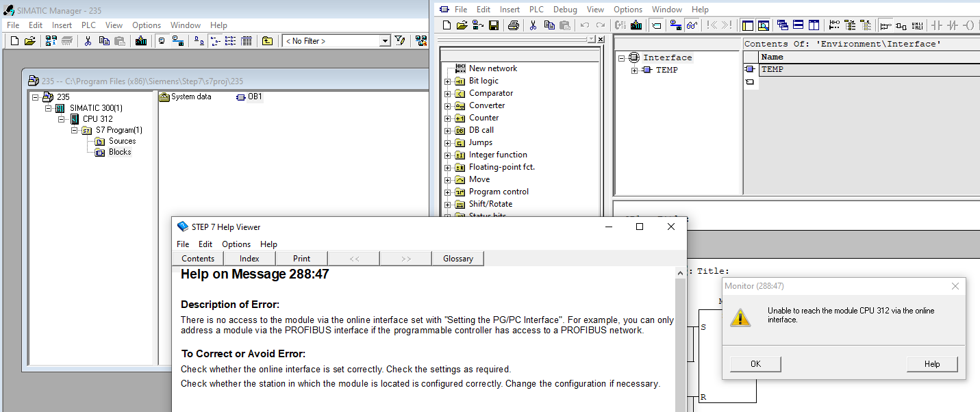The width and height of the screenshot is (980, 412).
Task: Save block with floppy disk icon
Action: (x=493, y=25)
